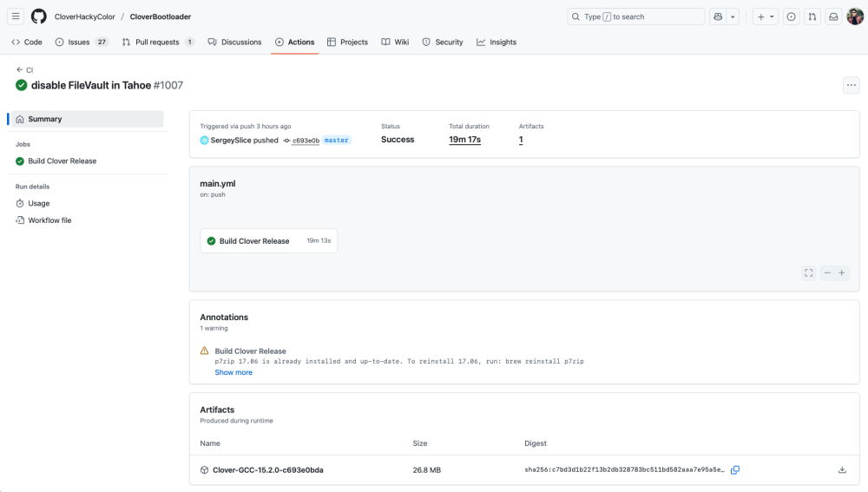The height and width of the screenshot is (492, 868).
Task: Open pull requests icon in header
Action: (812, 16)
